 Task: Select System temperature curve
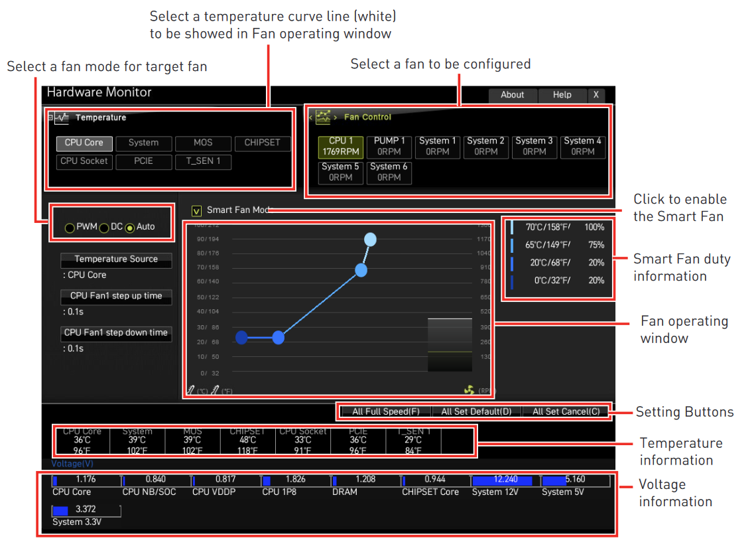pos(143,143)
